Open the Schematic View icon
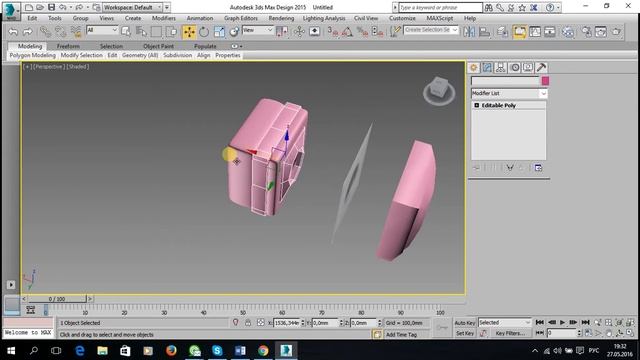This screenshot has width=640, height=360. 550,32
